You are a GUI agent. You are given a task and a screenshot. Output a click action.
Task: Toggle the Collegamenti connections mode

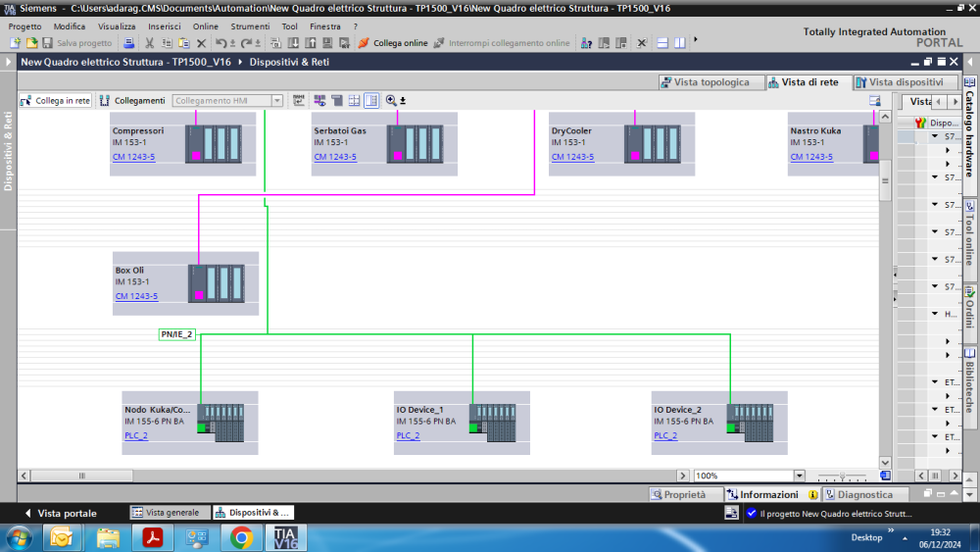pyautogui.click(x=132, y=100)
